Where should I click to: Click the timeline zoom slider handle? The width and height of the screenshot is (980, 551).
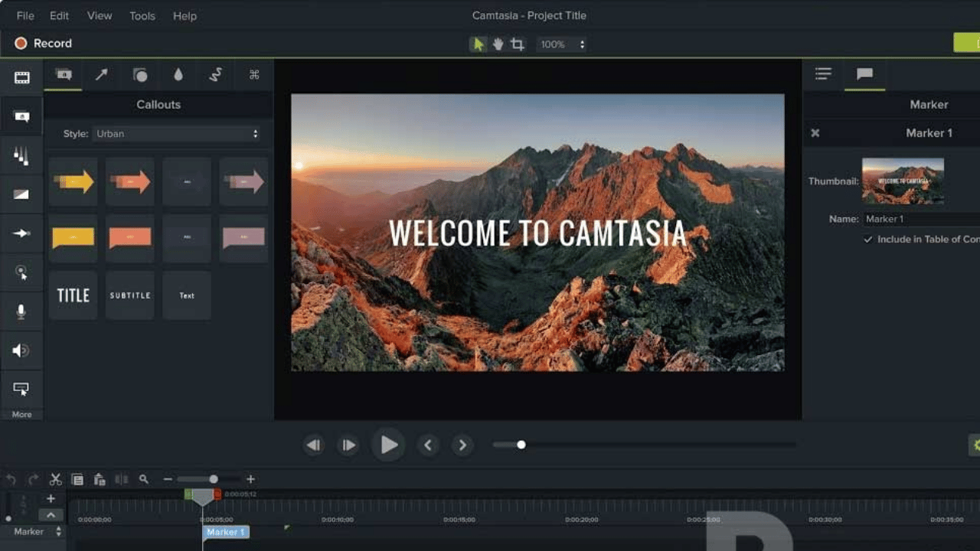214,480
